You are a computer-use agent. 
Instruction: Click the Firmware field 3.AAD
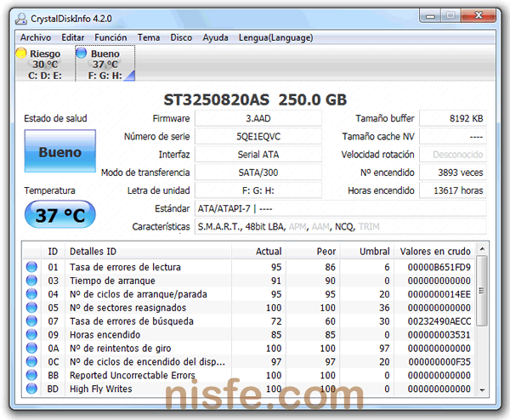pyautogui.click(x=258, y=118)
